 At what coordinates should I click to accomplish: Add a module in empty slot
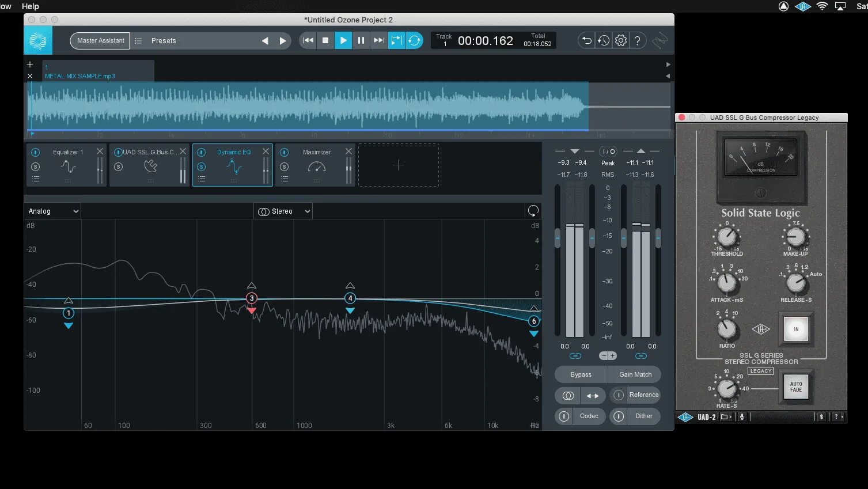(398, 165)
